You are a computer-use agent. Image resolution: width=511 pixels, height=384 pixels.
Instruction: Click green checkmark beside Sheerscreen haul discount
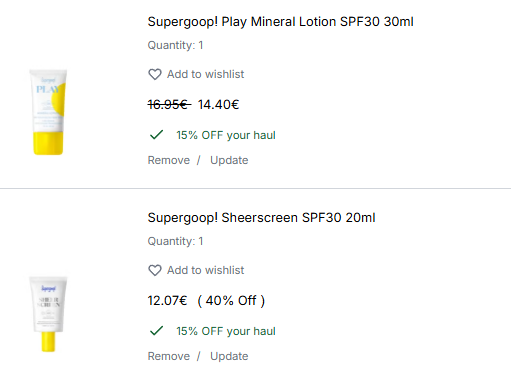coord(156,331)
